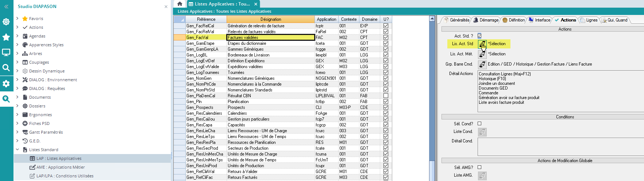The width and height of the screenshot is (644, 181).
Task: Collapse the Listes Standard tree node
Action: (17, 149)
